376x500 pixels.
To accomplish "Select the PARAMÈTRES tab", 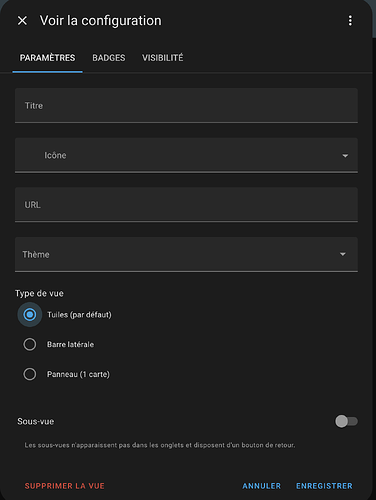I will [x=47, y=58].
